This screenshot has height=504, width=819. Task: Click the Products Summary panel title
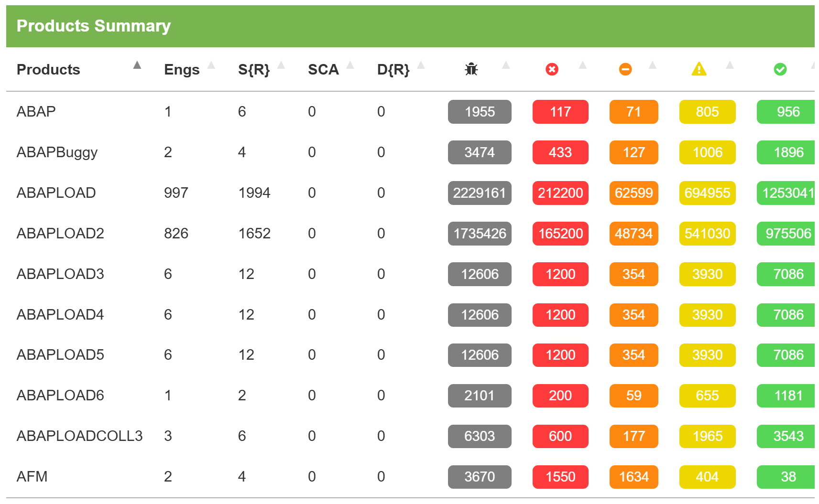point(94,26)
